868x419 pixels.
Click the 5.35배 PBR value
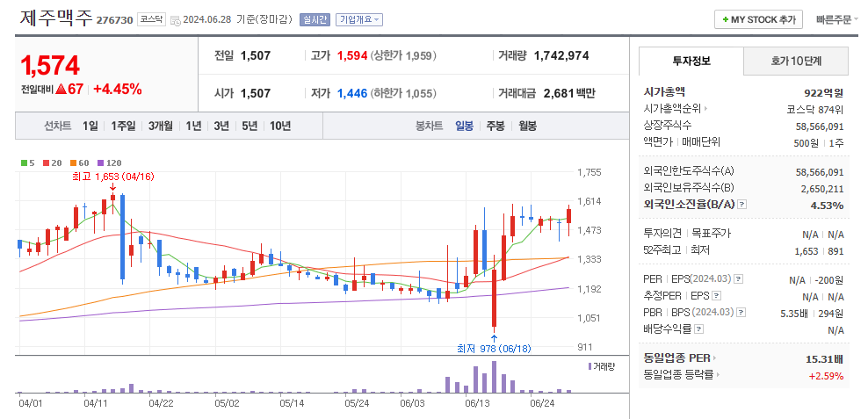(794, 314)
